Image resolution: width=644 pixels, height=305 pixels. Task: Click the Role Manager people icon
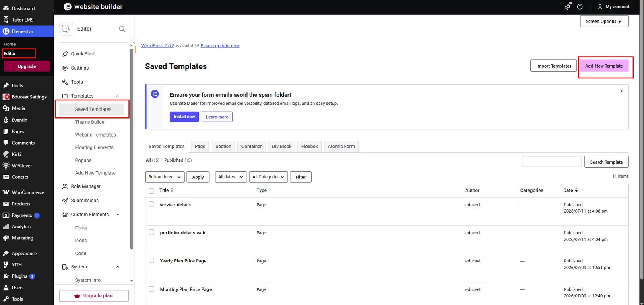tap(65, 186)
